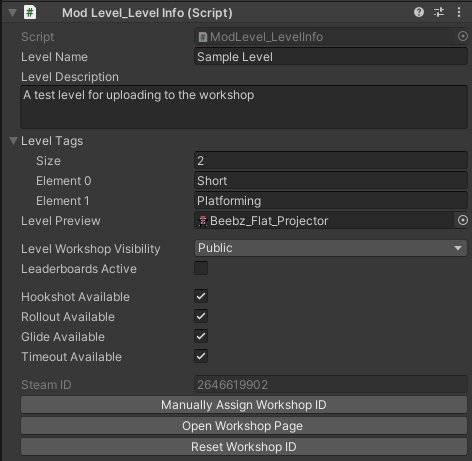Collapse the Mod Level_Level Info component

coord(13,13)
